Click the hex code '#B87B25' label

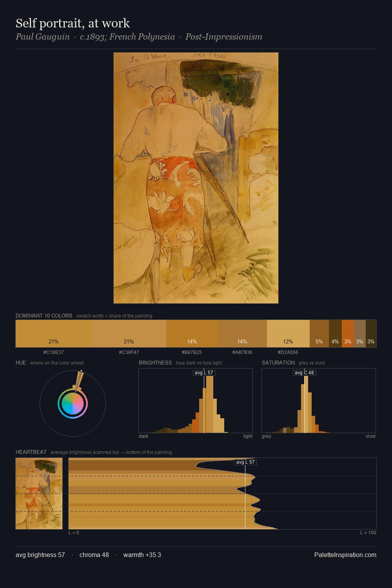pos(192,352)
